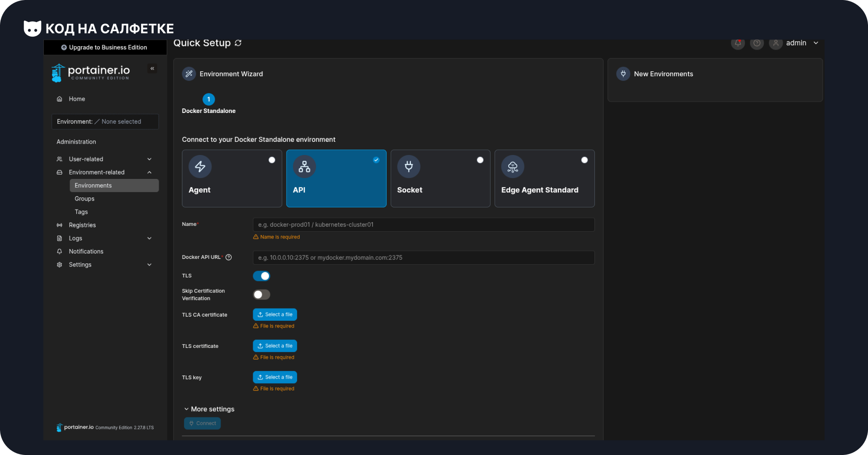Click Upgrade to Business Edition

point(105,47)
